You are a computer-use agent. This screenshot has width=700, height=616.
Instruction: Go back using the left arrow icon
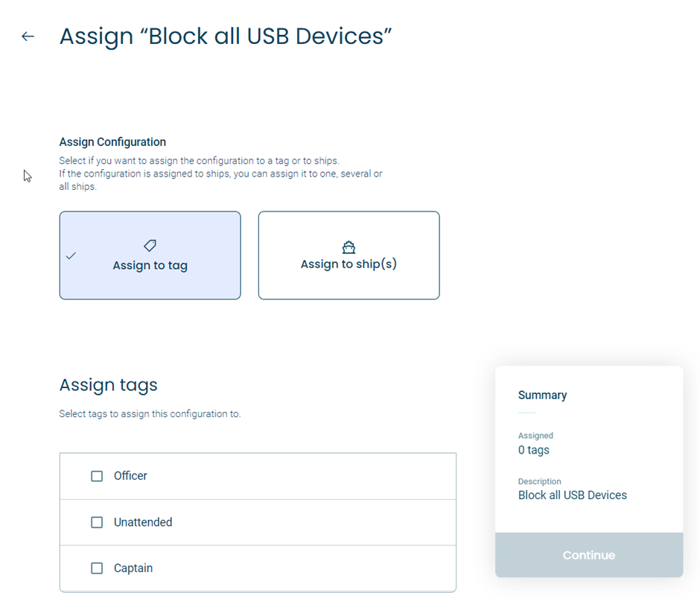tap(28, 36)
